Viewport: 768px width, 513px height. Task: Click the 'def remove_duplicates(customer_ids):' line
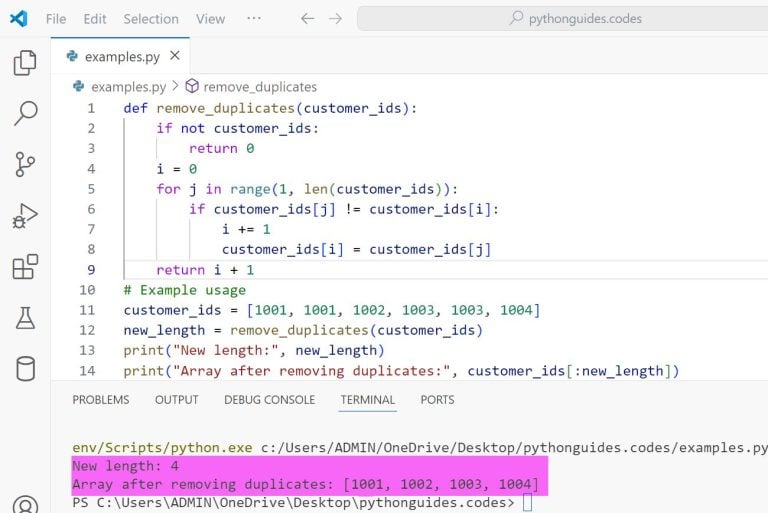(270, 108)
